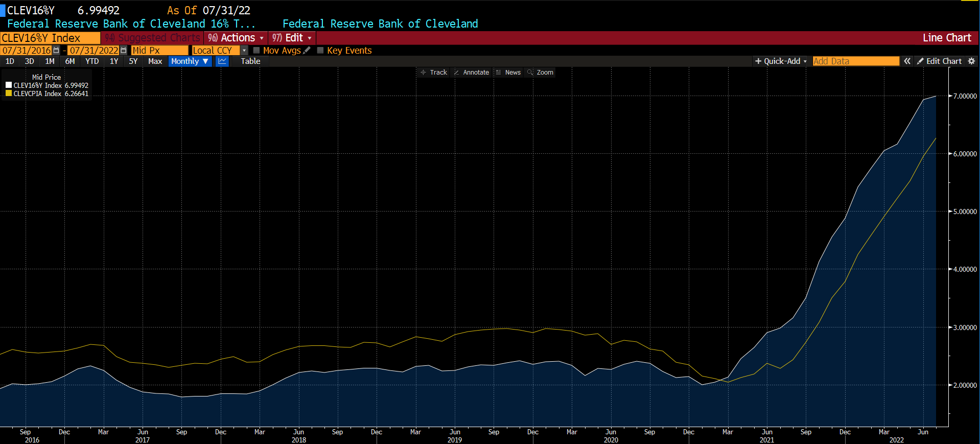The width and height of the screenshot is (980, 444).
Task: Click the Line Chart title label
Action: pyautogui.click(x=947, y=38)
